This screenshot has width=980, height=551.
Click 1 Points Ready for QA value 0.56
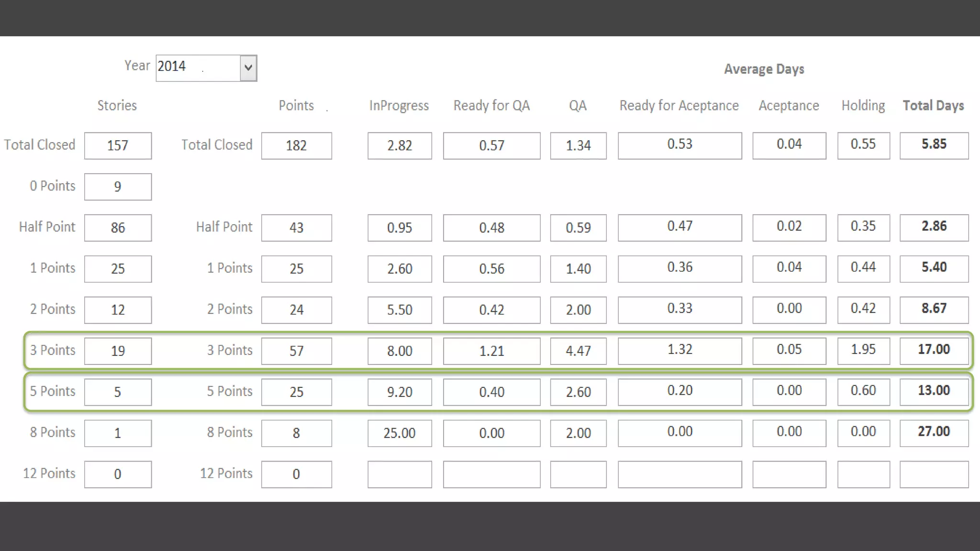(491, 268)
